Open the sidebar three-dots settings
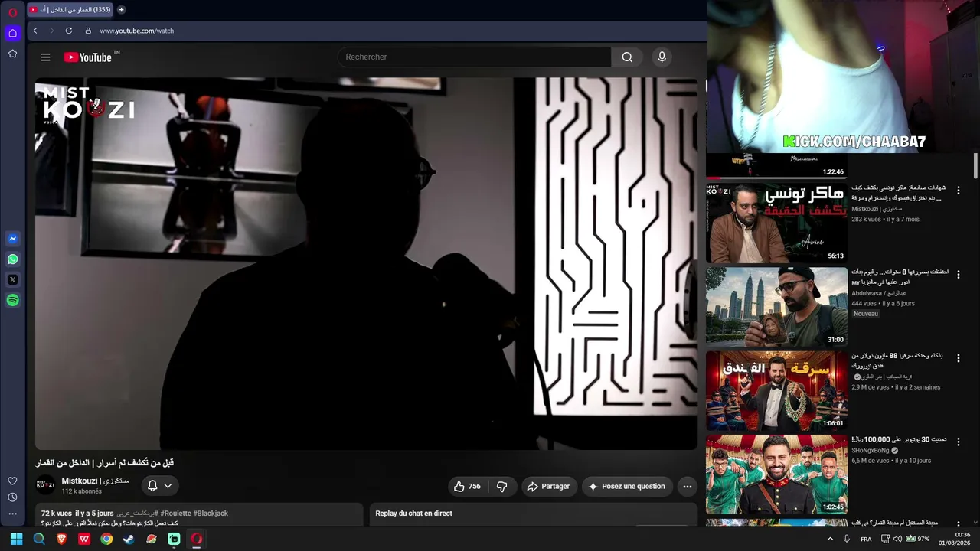Screen dimensions: 980x551 [12, 514]
